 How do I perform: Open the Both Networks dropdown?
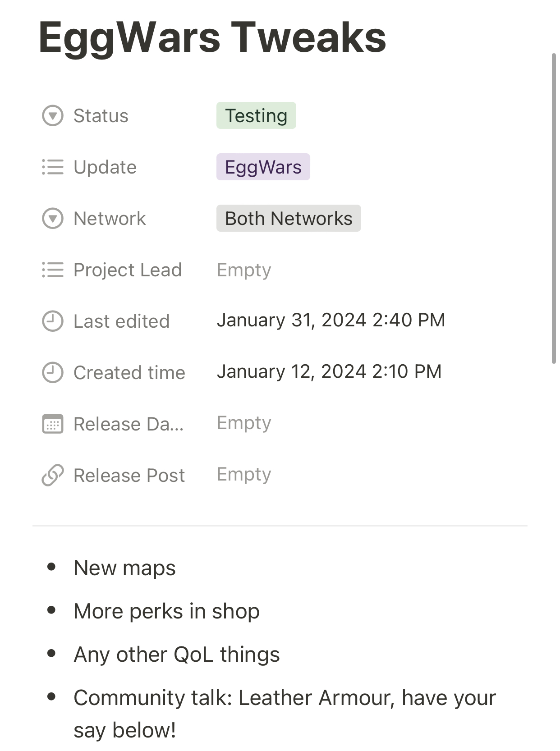(289, 219)
